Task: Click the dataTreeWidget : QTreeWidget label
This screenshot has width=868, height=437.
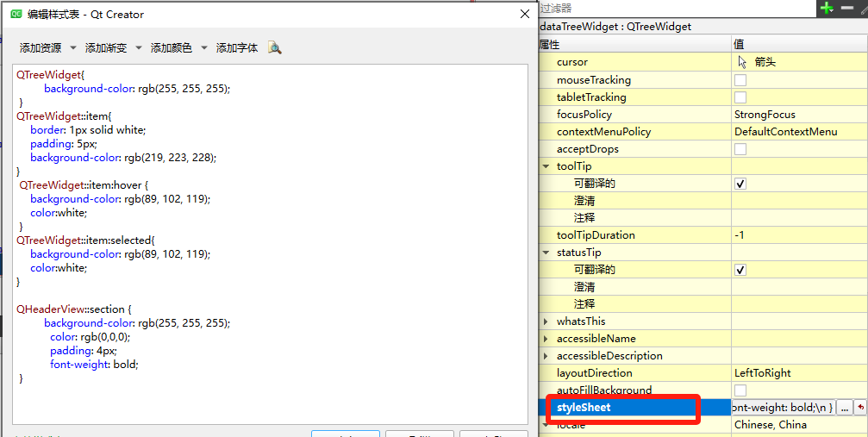Action: click(x=615, y=27)
